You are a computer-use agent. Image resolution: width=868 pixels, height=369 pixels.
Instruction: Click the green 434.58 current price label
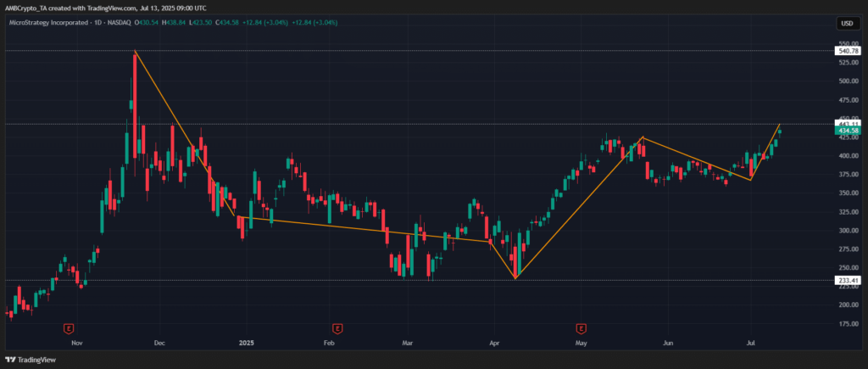pyautogui.click(x=848, y=131)
